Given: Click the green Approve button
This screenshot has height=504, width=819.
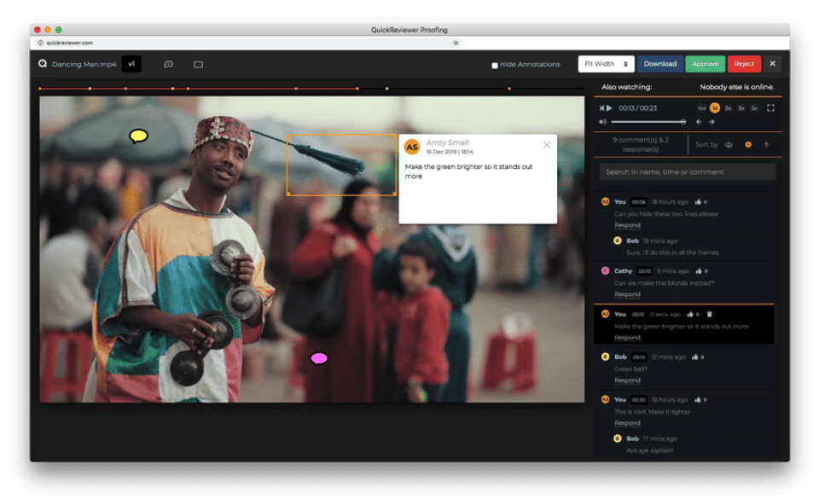Looking at the screenshot, I should (x=705, y=64).
